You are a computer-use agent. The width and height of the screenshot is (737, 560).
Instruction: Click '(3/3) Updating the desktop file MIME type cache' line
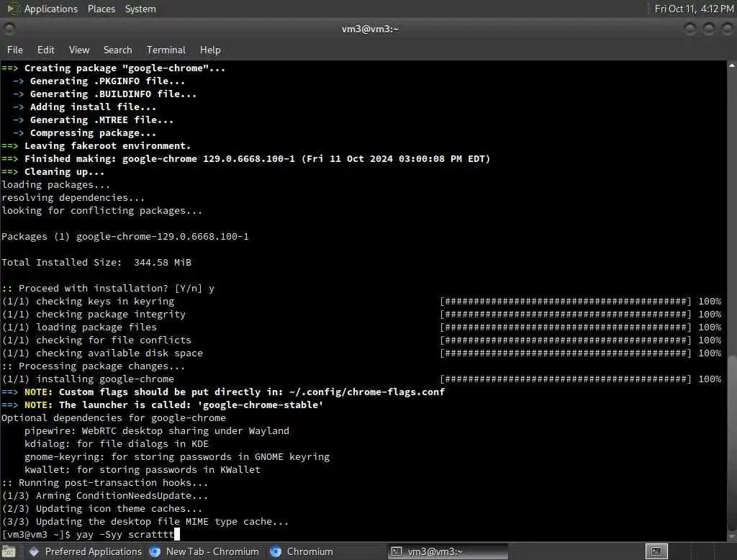(145, 521)
